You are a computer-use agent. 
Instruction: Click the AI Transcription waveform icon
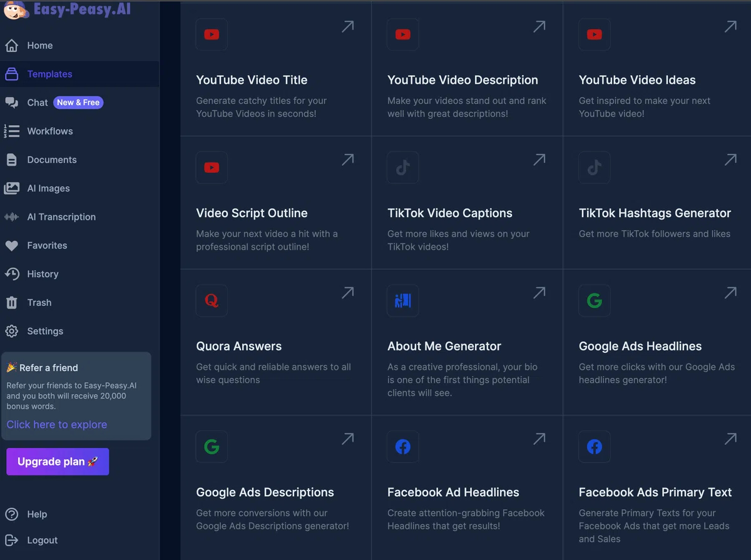click(11, 217)
